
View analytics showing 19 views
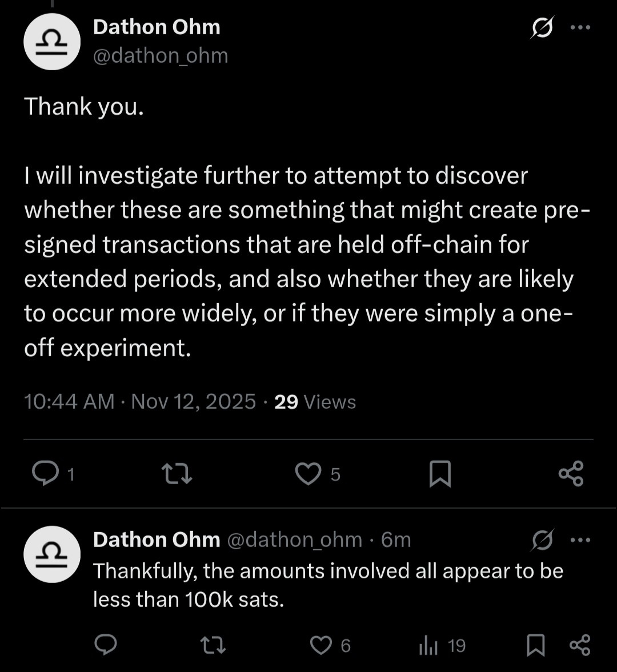point(430,645)
